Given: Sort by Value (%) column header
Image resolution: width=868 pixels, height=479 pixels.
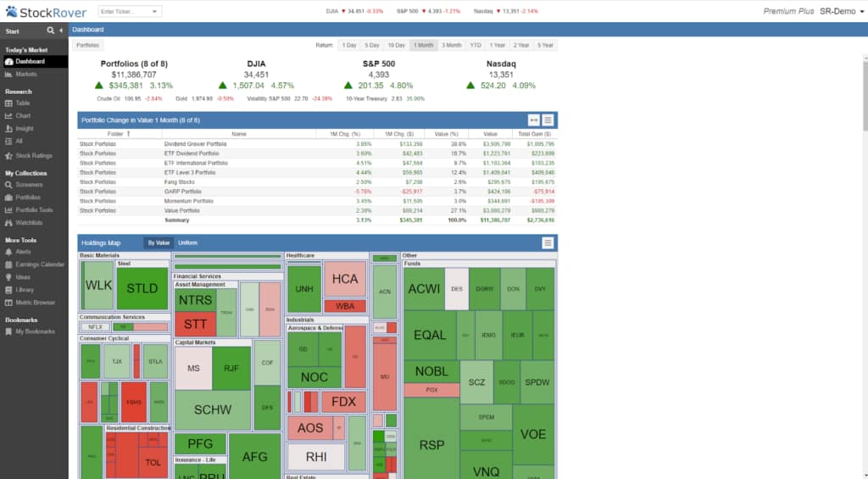Looking at the screenshot, I should 446,134.
